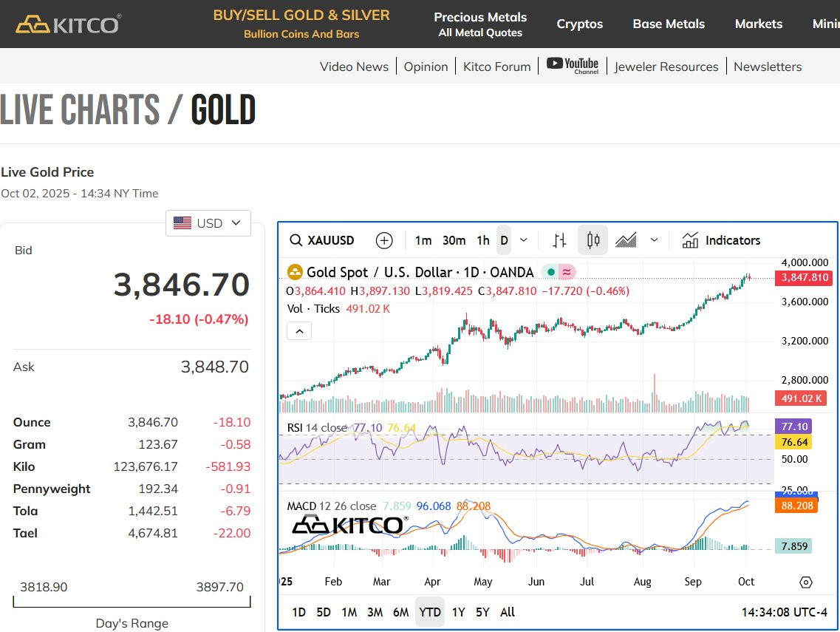This screenshot has height=632, width=840.
Task: Select the bar chart style icon
Action: (559, 241)
